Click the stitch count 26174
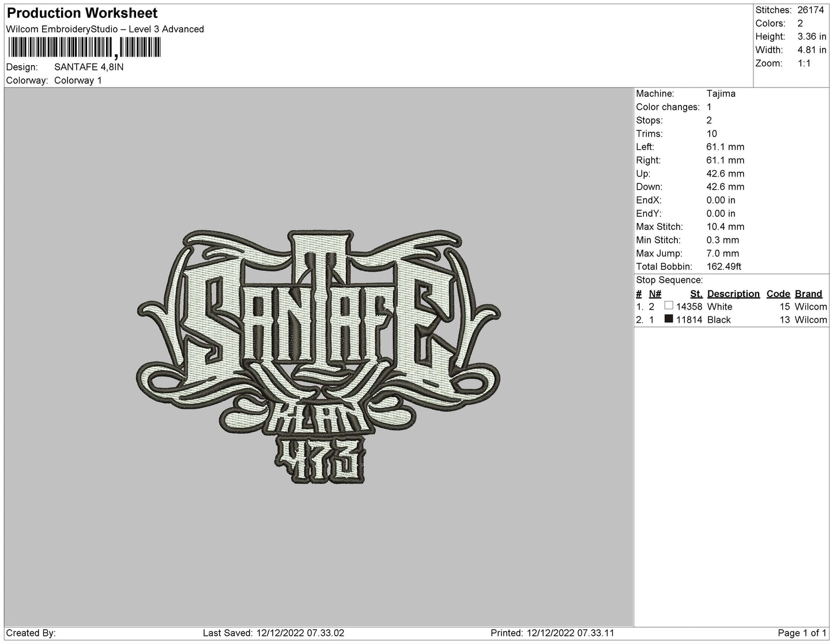 (811, 10)
